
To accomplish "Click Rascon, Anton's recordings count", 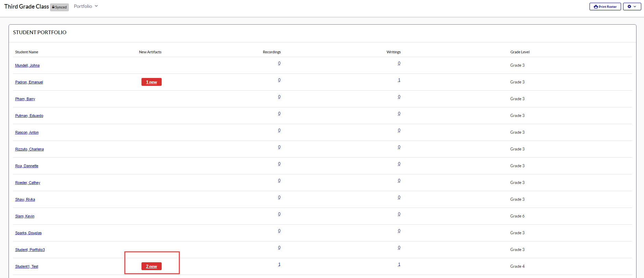I will click(x=279, y=130).
